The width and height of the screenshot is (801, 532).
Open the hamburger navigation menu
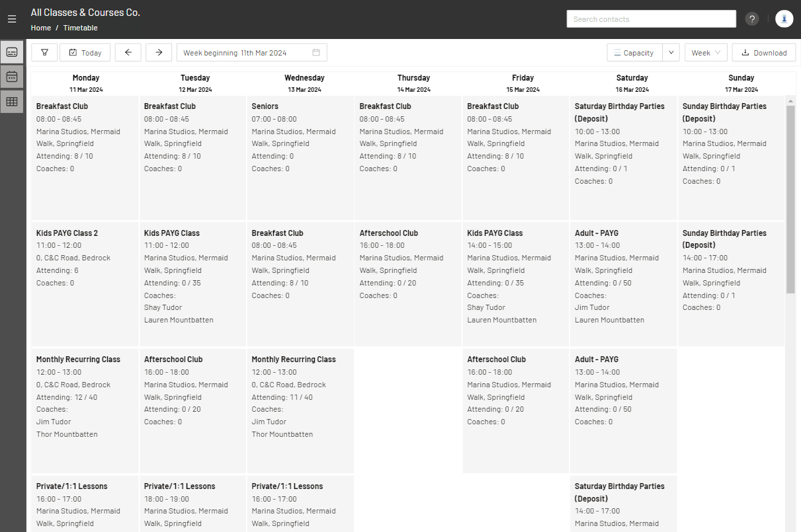point(12,19)
